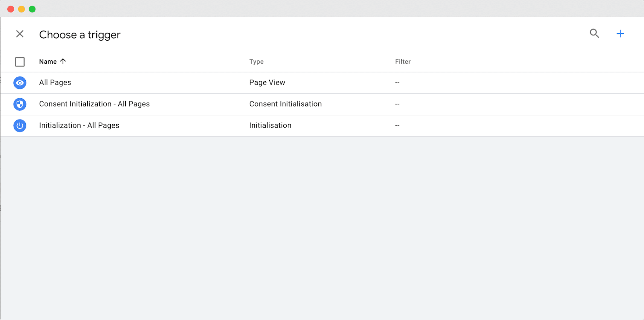Open the trigger search
644x320 pixels.
[x=594, y=33]
